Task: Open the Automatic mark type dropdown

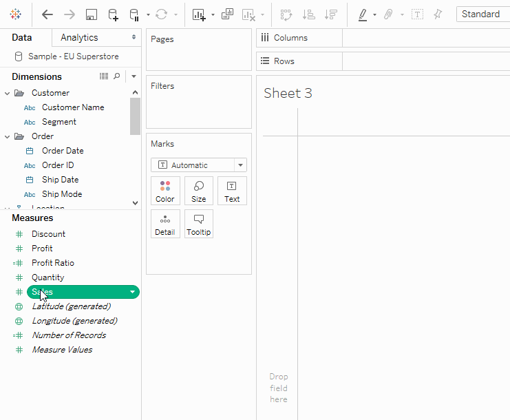Action: (240, 165)
